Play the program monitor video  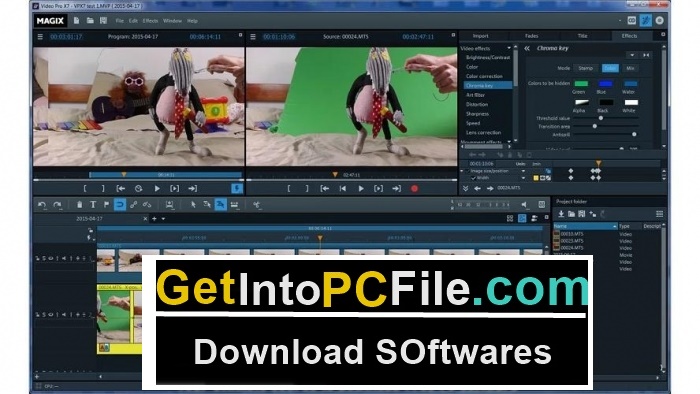point(157,189)
